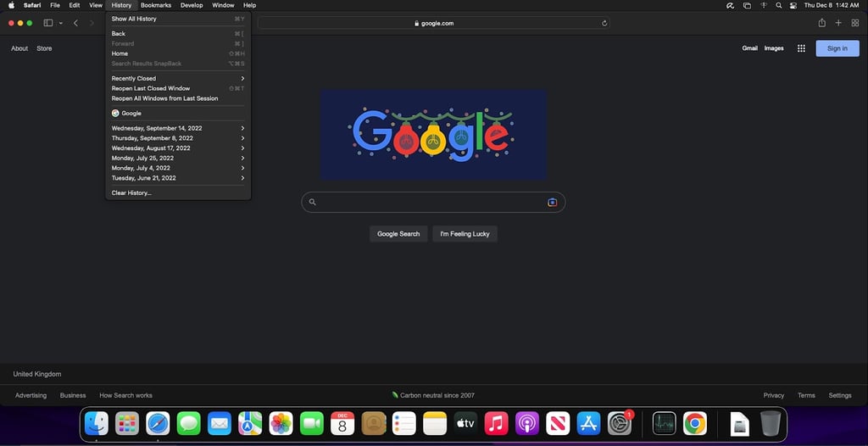The image size is (868, 446).
Task: Reload page using address bar icon
Action: pos(604,23)
